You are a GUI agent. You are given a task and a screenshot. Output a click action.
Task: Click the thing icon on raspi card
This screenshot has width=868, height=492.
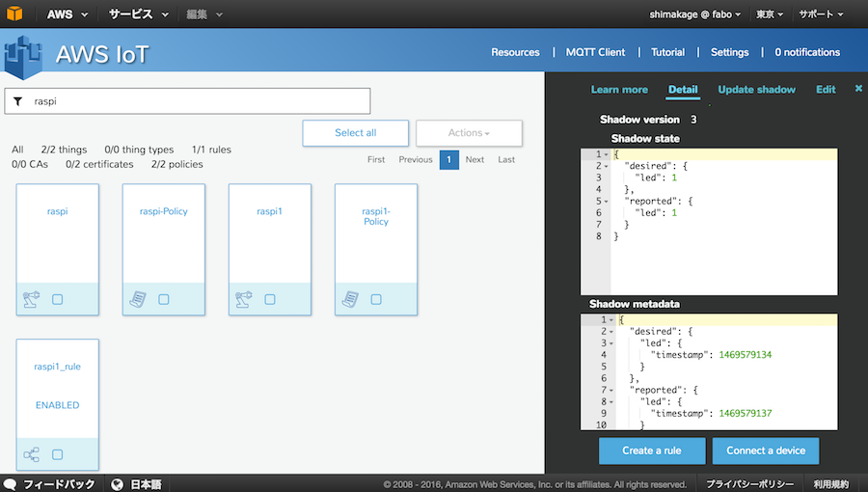click(30, 299)
